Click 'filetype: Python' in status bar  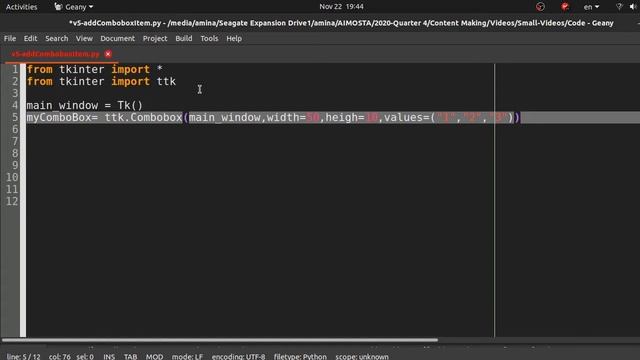(x=300, y=356)
